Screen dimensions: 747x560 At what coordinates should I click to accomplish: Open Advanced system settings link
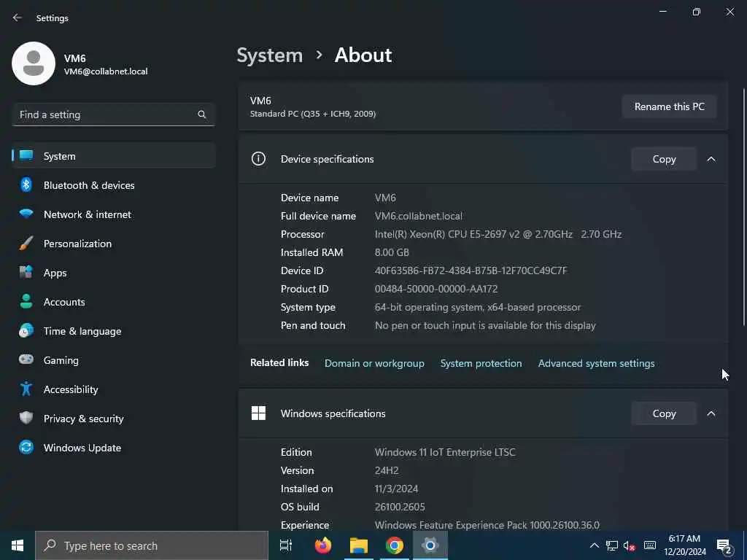point(596,363)
